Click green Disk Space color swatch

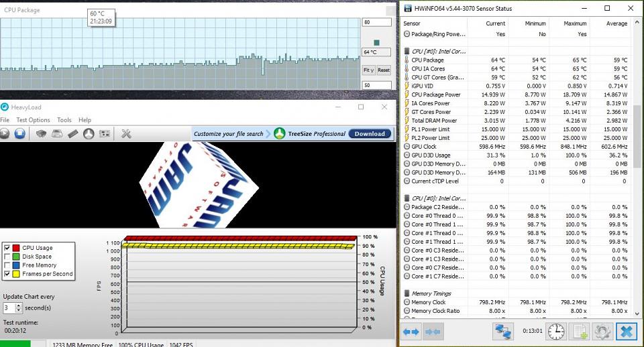point(16,257)
